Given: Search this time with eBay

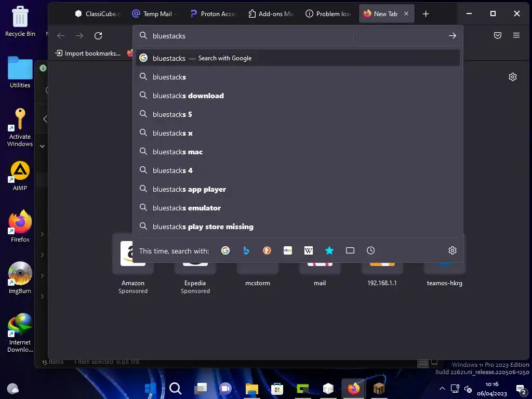Looking at the screenshot, I should click(x=288, y=250).
